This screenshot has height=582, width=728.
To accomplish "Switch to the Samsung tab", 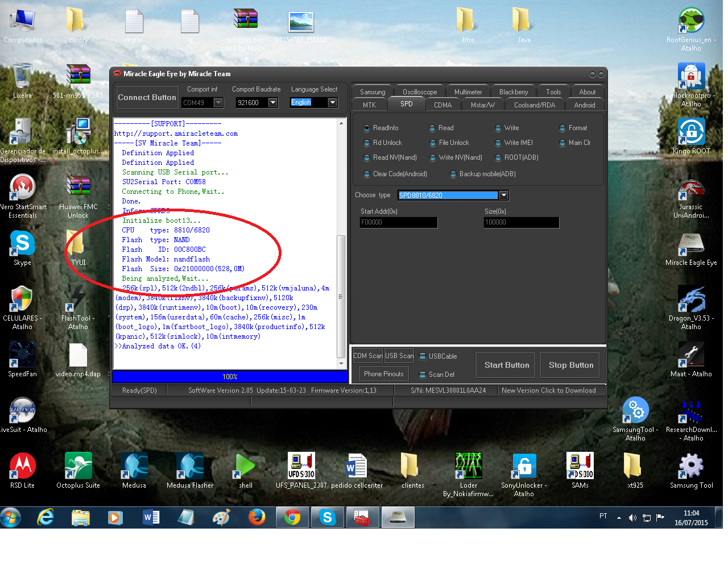I will [x=373, y=92].
